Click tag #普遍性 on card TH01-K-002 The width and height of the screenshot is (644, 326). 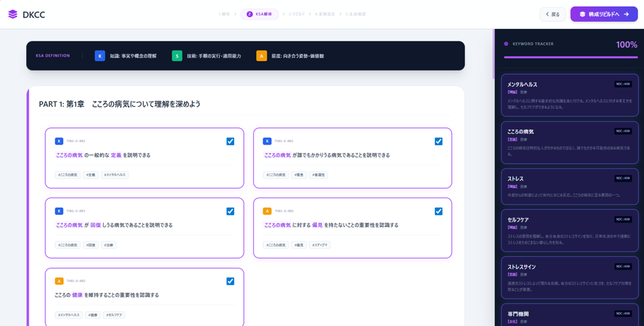pos(319,175)
